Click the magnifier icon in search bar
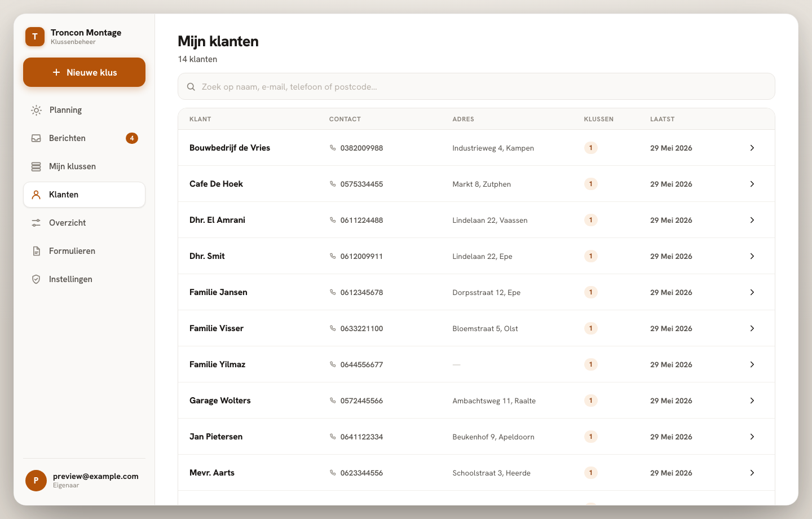This screenshot has width=812, height=519. tap(191, 87)
